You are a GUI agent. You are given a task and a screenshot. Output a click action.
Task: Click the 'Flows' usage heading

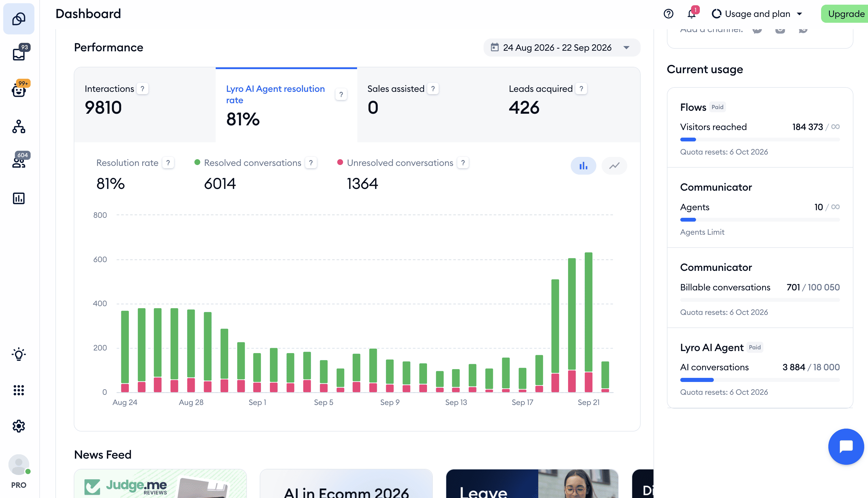[x=693, y=107]
